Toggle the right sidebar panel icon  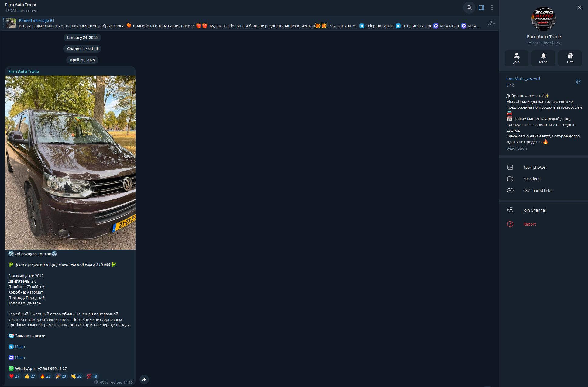[481, 8]
